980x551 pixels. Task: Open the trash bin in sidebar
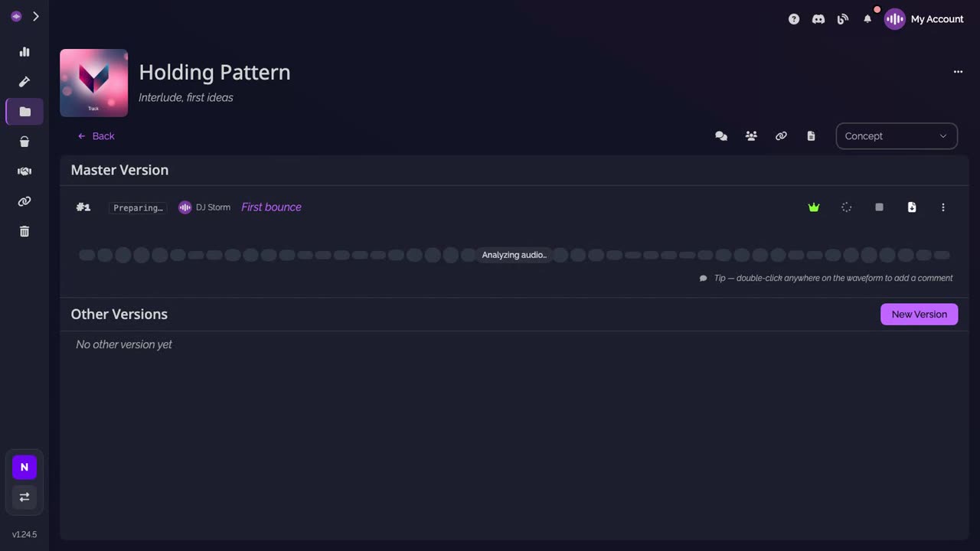[x=24, y=231]
